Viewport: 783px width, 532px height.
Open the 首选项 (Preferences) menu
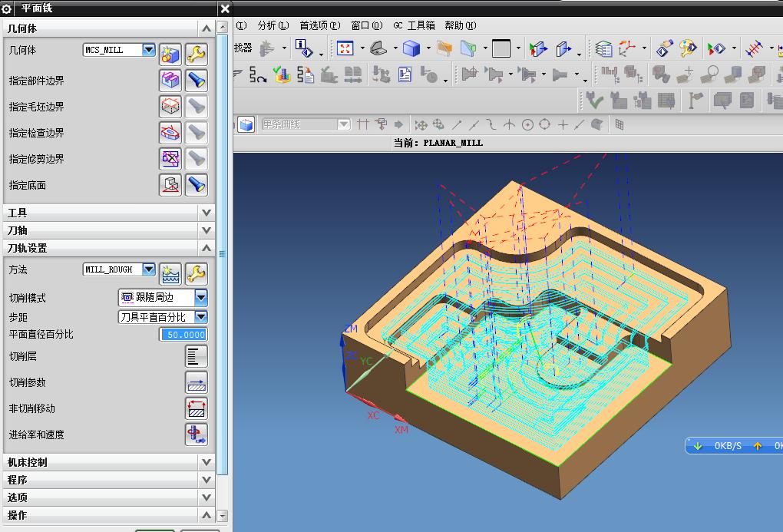[319, 25]
